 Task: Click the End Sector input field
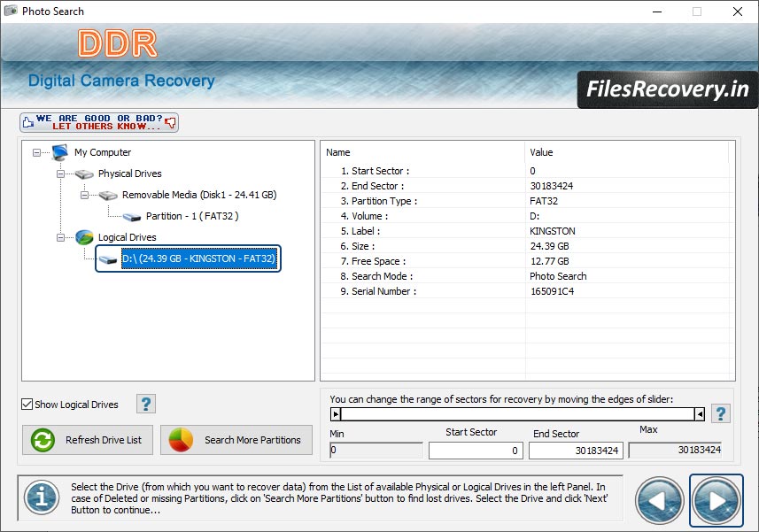(576, 451)
